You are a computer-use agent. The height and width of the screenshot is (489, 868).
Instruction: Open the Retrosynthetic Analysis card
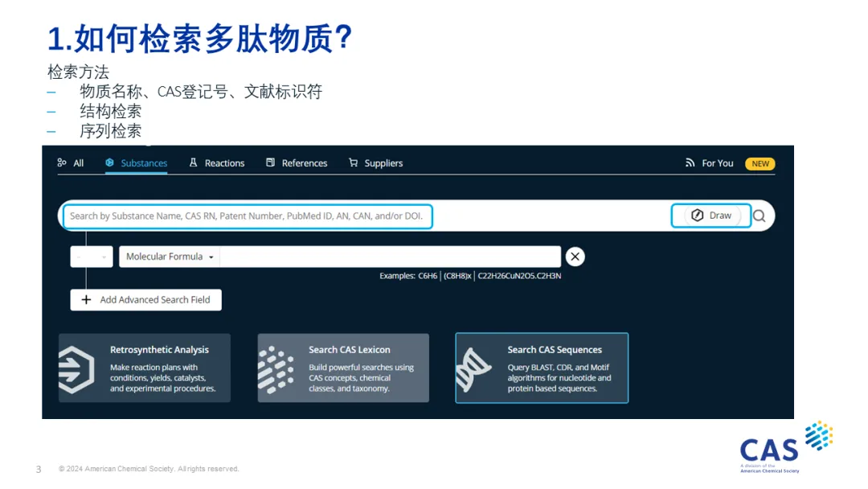pyautogui.click(x=145, y=368)
